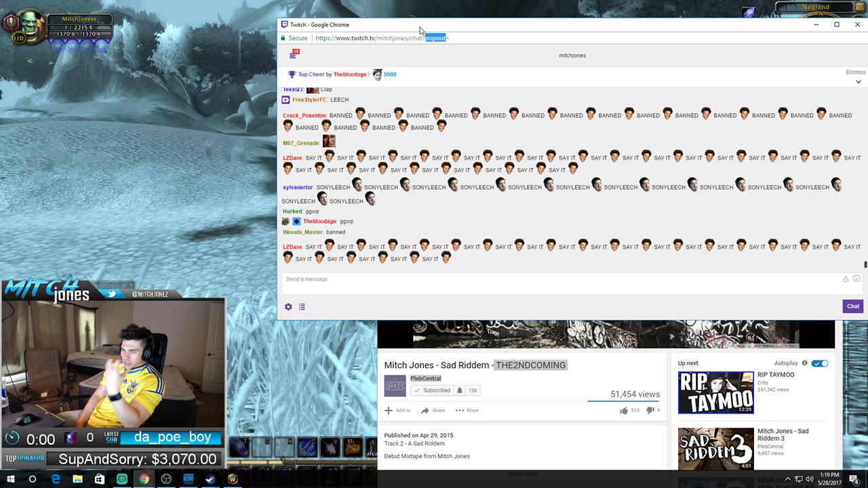
Task: Show hidden system tray icons
Action: 787,479
